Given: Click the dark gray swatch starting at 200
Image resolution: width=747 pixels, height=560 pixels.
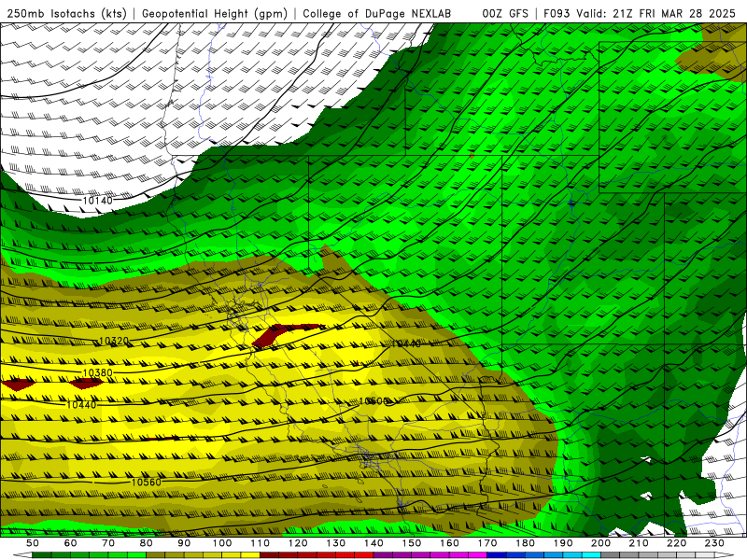Looking at the screenshot, I should pos(611,555).
